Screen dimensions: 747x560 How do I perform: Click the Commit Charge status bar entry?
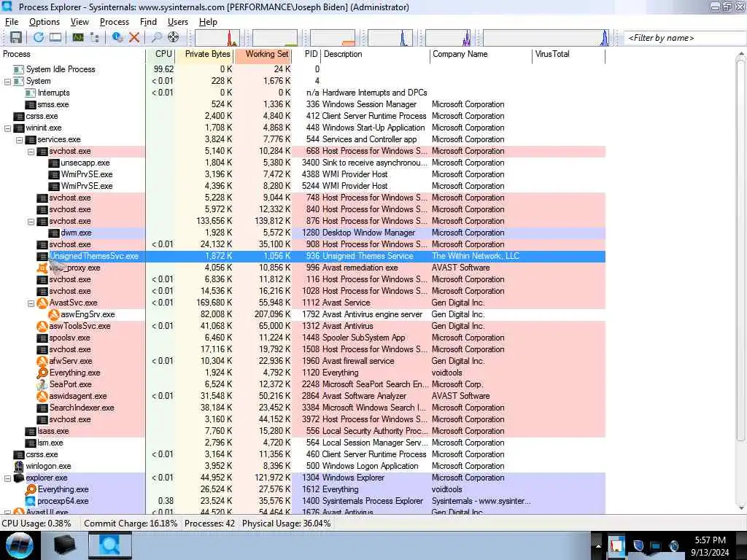pos(131,524)
